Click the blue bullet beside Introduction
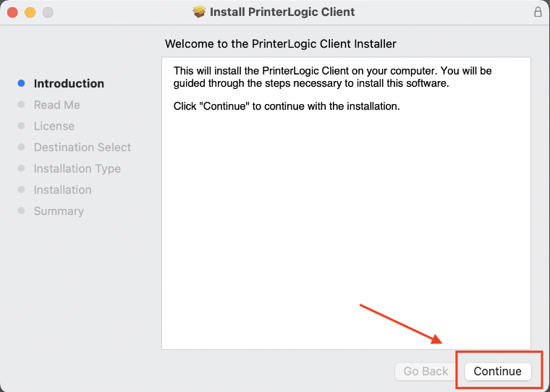The height and width of the screenshot is (392, 550). pyautogui.click(x=22, y=84)
